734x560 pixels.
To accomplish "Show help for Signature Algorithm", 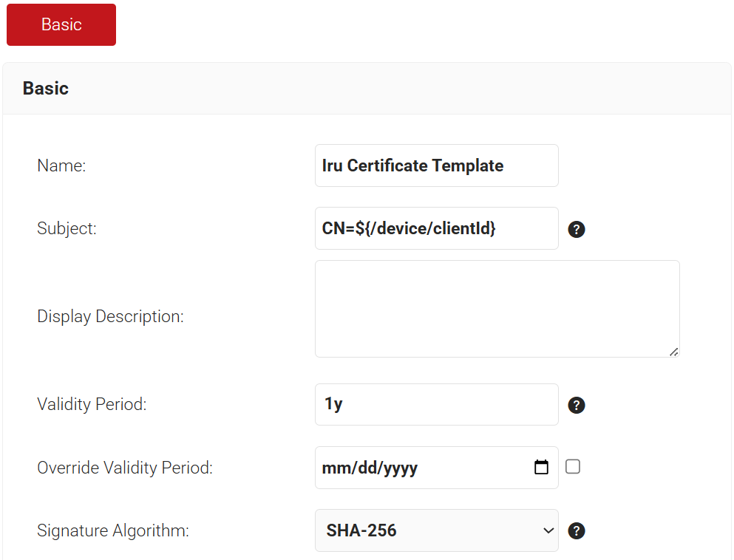I will 577,531.
